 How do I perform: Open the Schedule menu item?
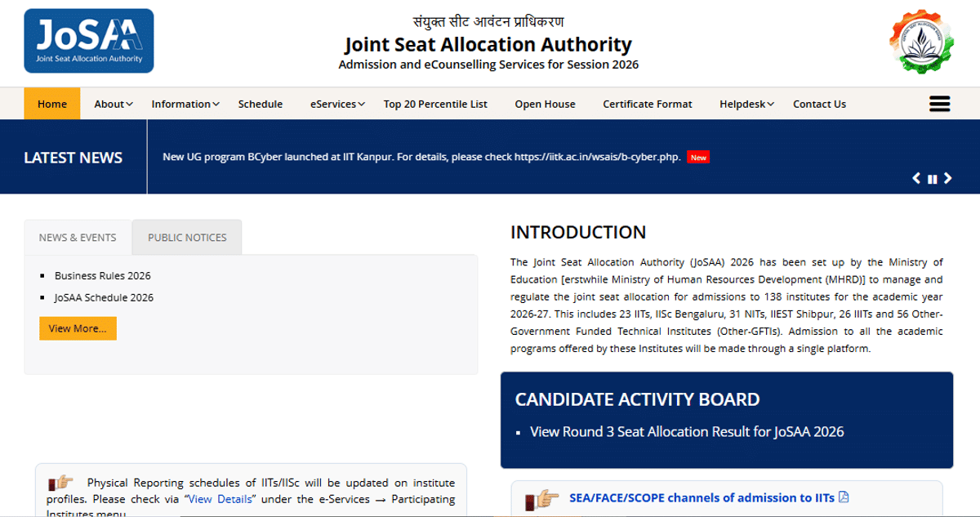point(261,104)
